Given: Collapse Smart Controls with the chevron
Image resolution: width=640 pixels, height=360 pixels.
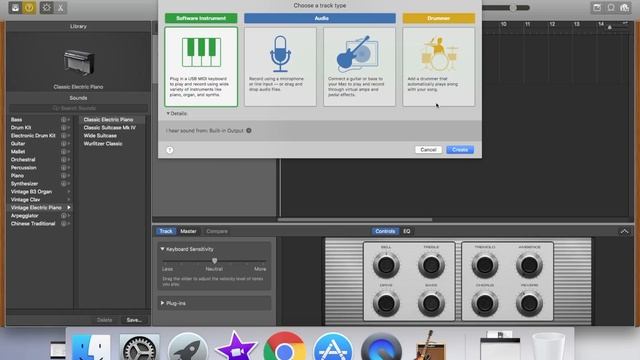Looking at the screenshot, I should click(624, 231).
